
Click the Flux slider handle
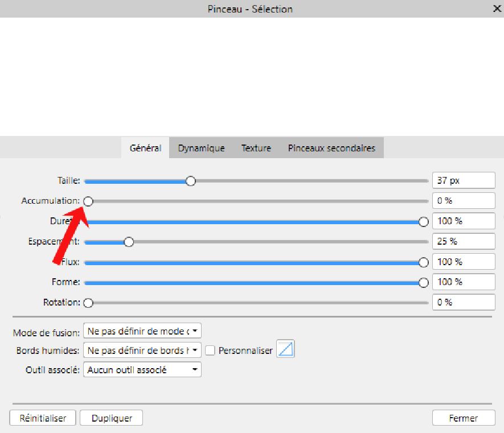click(x=424, y=262)
